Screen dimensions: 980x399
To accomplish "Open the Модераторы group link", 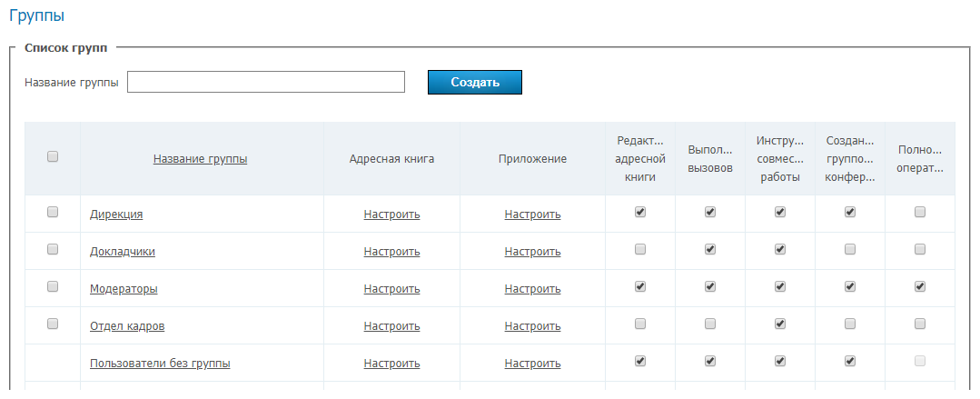I will click(124, 289).
